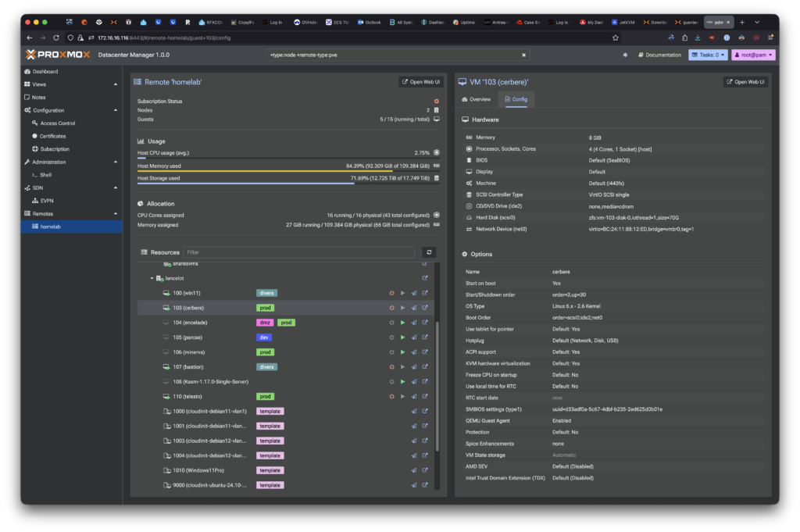Click migrate icon for VM 105 (percee)
Screen dimensions: 800x532
click(x=414, y=337)
